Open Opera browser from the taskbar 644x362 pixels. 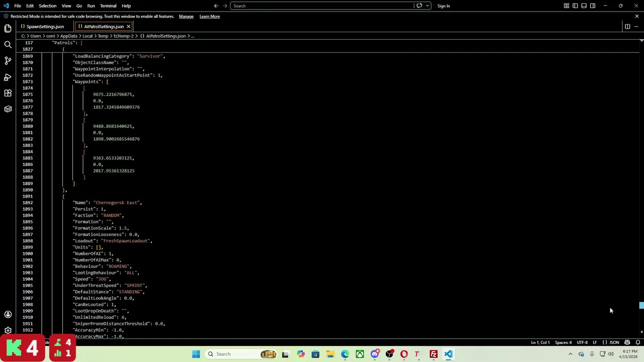pyautogui.click(x=404, y=354)
